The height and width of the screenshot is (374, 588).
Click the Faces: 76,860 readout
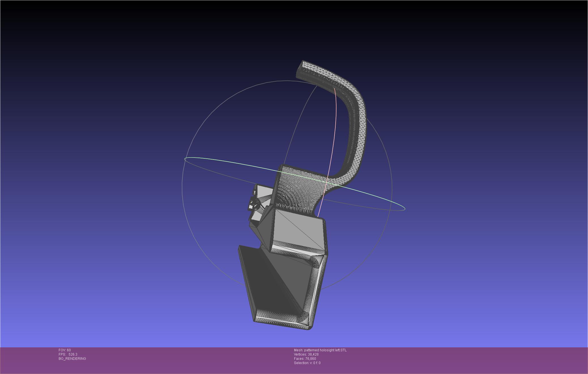coord(305,359)
